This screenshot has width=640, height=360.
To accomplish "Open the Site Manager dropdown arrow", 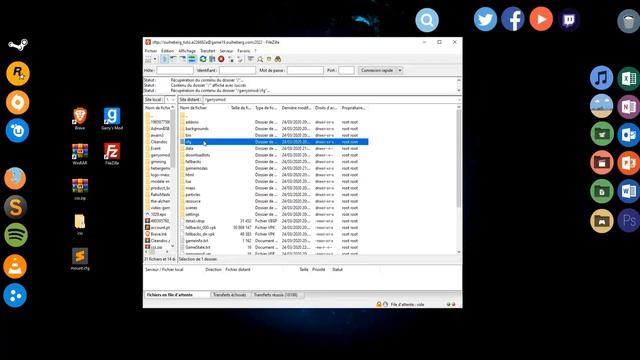I will pyautogui.click(x=155, y=59).
